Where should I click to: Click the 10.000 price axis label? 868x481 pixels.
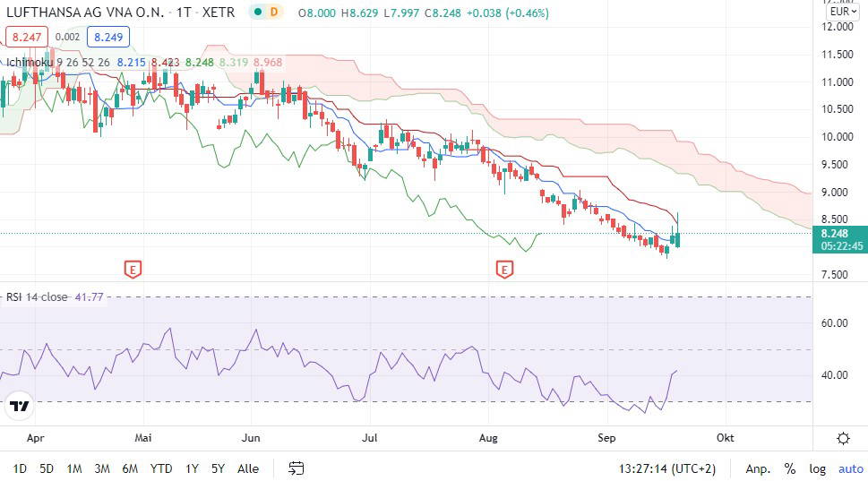click(837, 137)
